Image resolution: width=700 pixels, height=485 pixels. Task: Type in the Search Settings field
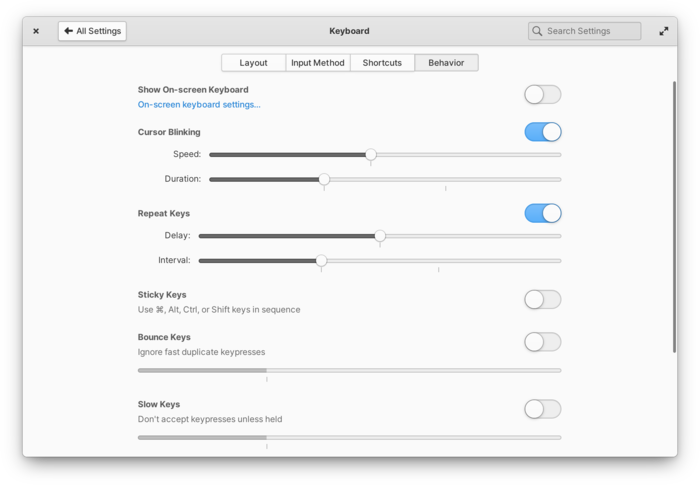click(591, 31)
